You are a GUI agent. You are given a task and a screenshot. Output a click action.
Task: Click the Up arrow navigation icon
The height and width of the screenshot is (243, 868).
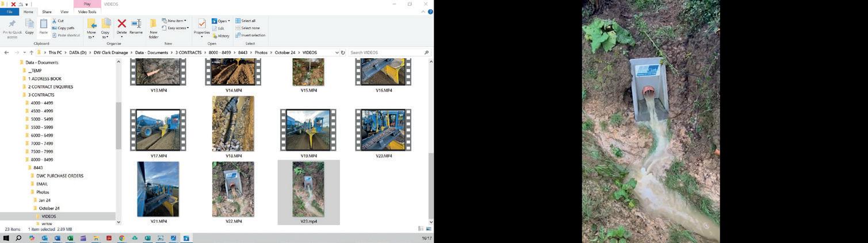click(31, 52)
